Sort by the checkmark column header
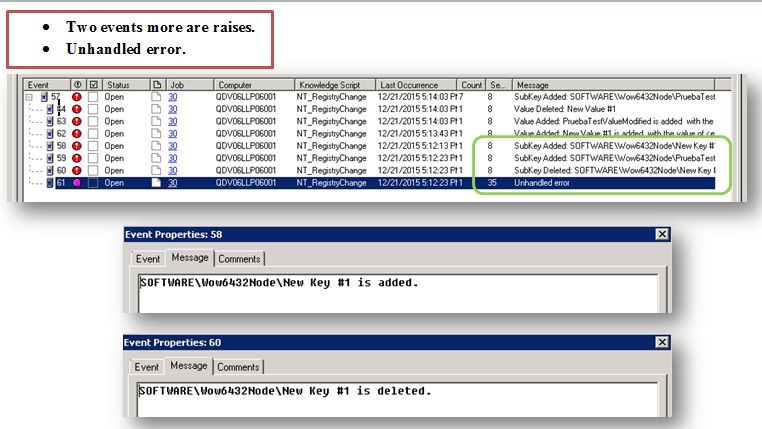The width and height of the screenshot is (762, 429). (94, 85)
